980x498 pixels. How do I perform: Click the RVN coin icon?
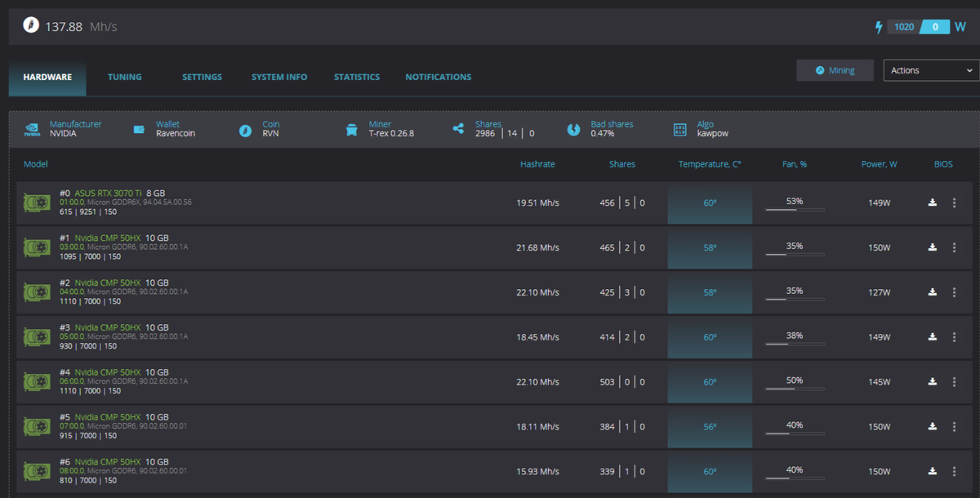coord(245,130)
